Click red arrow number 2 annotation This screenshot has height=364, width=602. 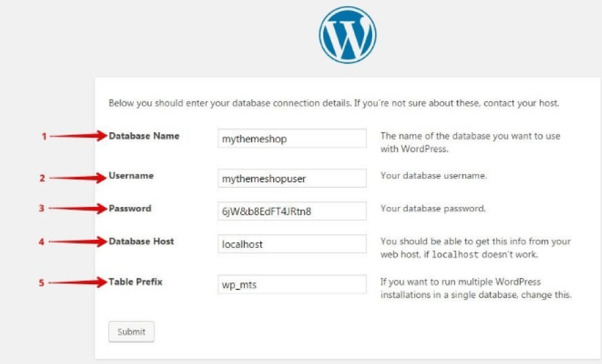click(74, 178)
